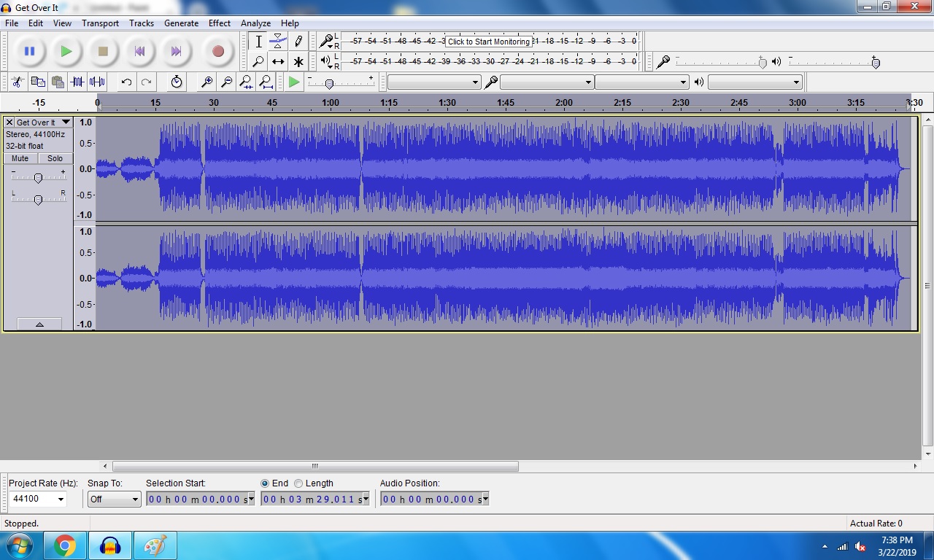Click the Silence Audio icon
Image resolution: width=934 pixels, height=560 pixels.
[97, 82]
